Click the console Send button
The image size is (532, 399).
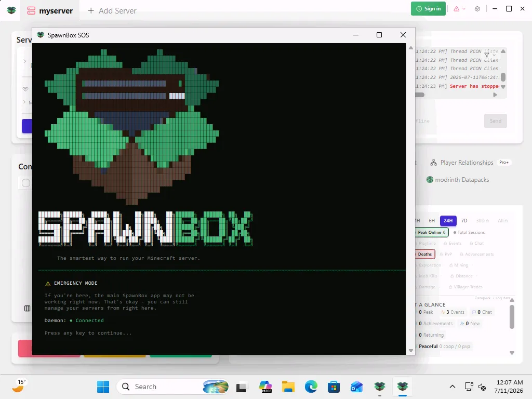495,121
